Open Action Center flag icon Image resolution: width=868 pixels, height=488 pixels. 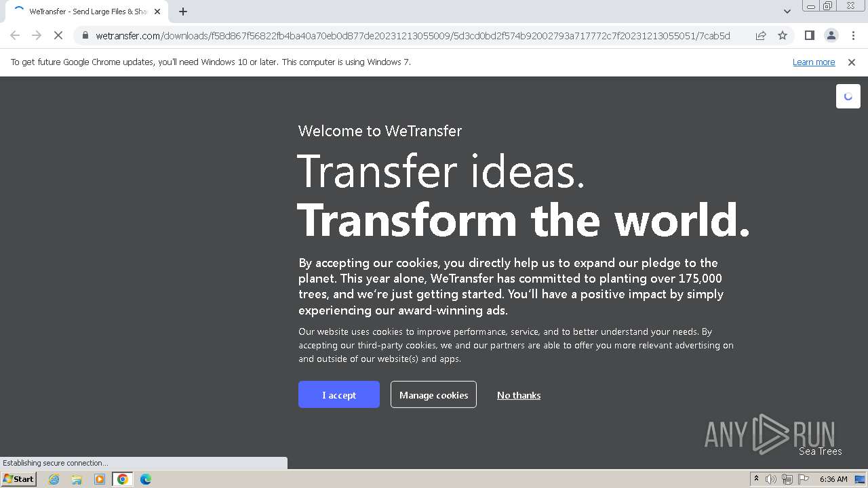[804, 479]
